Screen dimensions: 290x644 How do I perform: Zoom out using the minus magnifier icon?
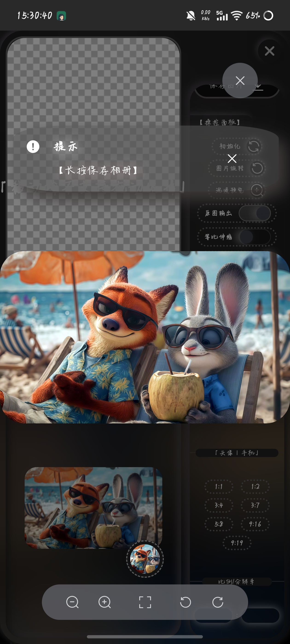pos(72,602)
